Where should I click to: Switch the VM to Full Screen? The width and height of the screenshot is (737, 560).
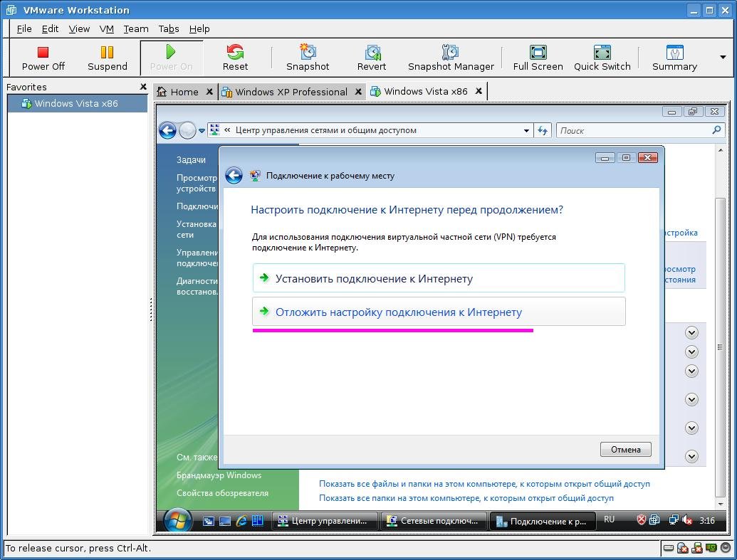[538, 58]
